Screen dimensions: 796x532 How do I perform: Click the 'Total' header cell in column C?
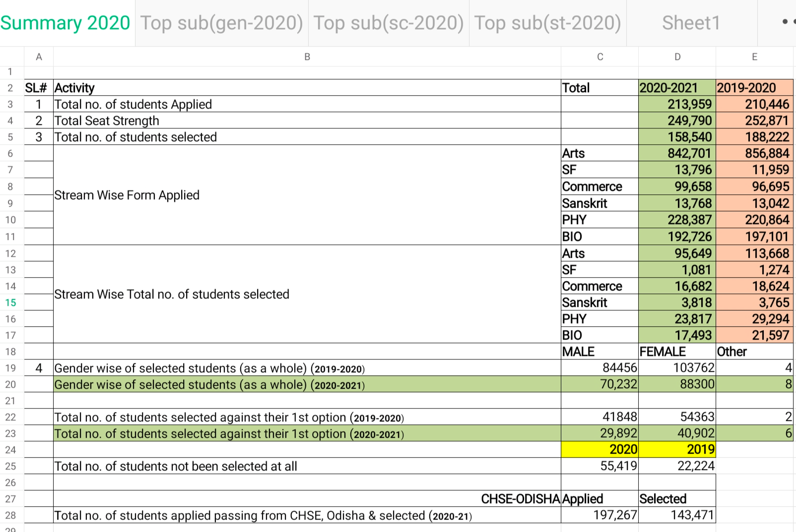tap(600, 88)
